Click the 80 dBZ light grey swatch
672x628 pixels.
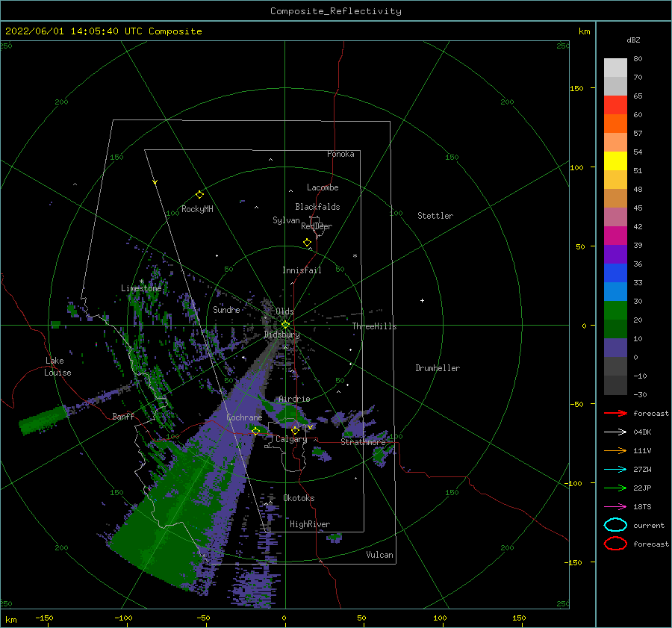[x=615, y=67]
